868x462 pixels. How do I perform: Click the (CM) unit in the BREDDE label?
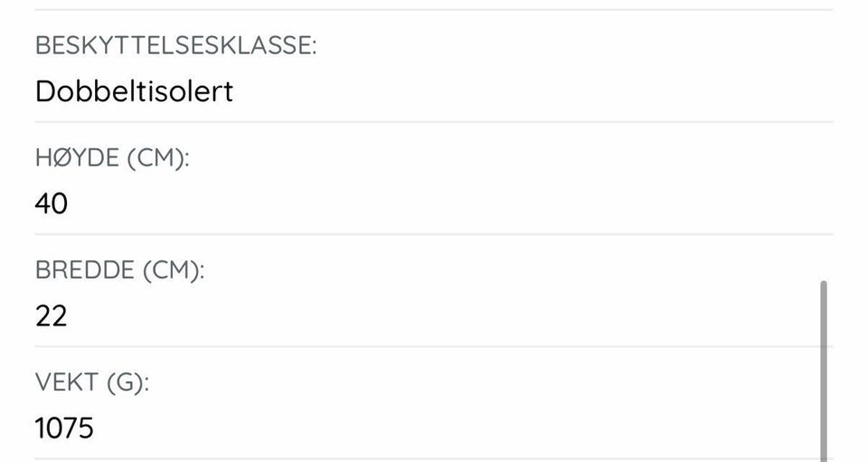click(x=174, y=270)
